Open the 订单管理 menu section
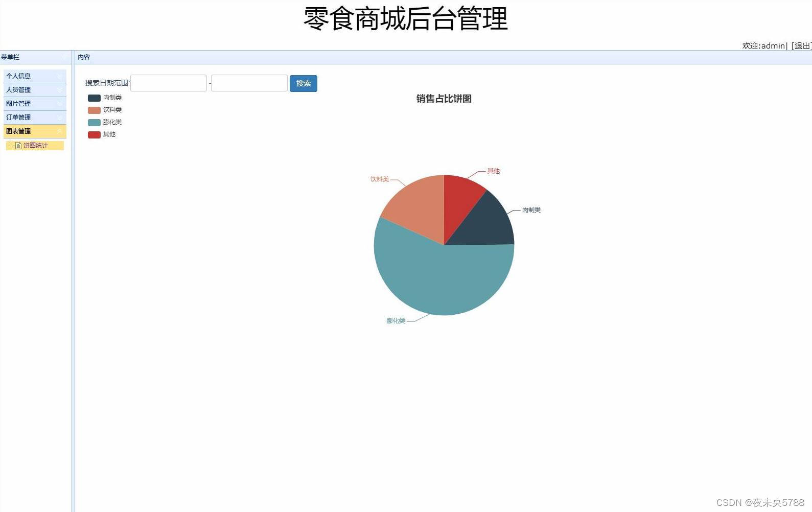The image size is (812, 512). [35, 118]
